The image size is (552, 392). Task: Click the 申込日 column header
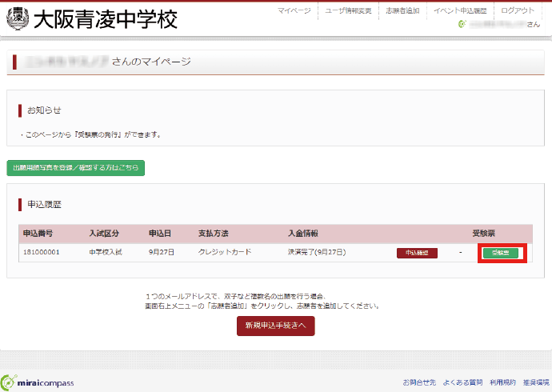tap(160, 234)
